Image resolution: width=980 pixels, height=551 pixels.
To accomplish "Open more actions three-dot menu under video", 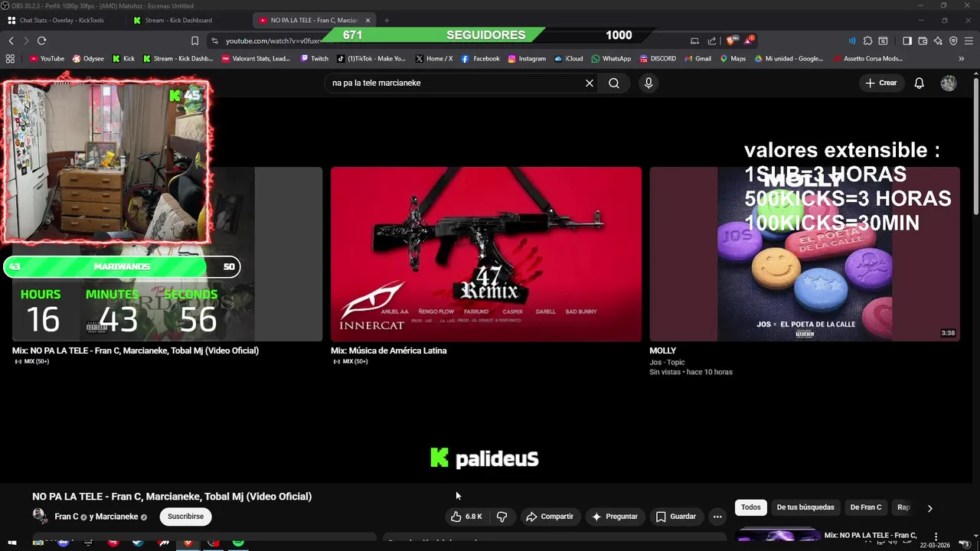I will 717,517.
